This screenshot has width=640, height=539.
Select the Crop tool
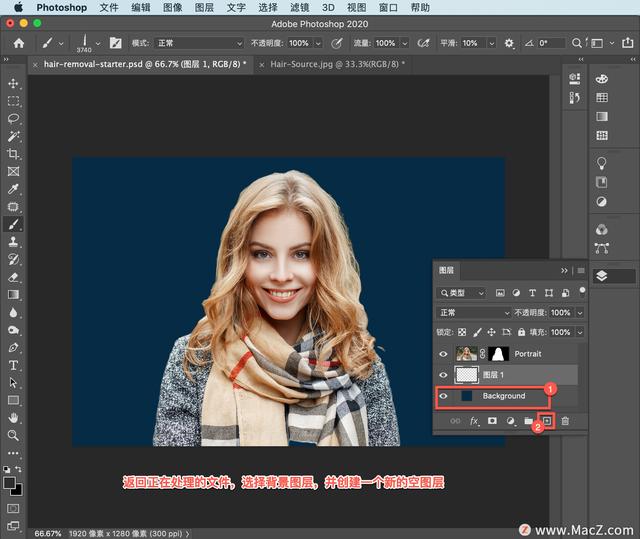click(13, 154)
